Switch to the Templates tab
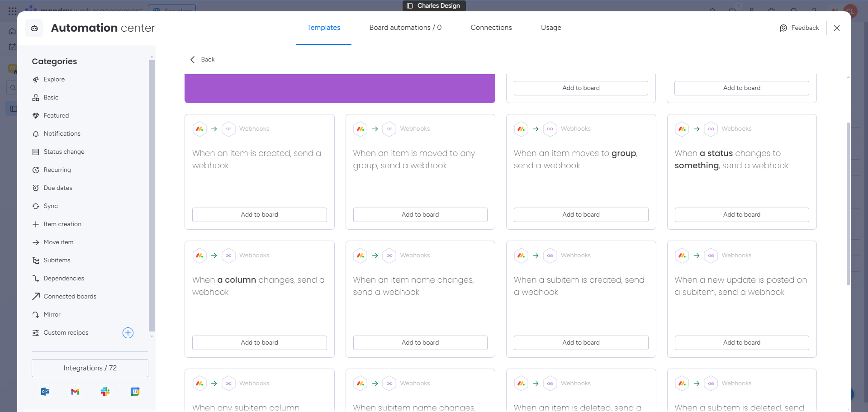 tap(323, 28)
